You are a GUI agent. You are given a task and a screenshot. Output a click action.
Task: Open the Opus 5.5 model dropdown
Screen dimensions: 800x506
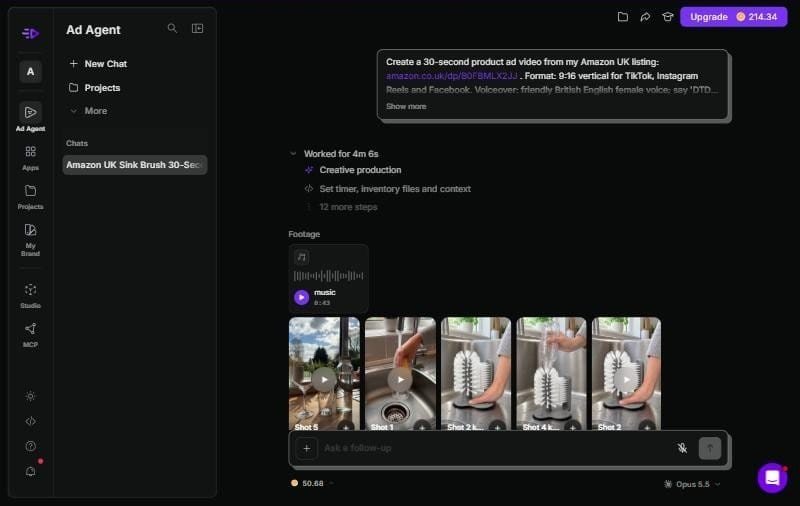pos(692,484)
